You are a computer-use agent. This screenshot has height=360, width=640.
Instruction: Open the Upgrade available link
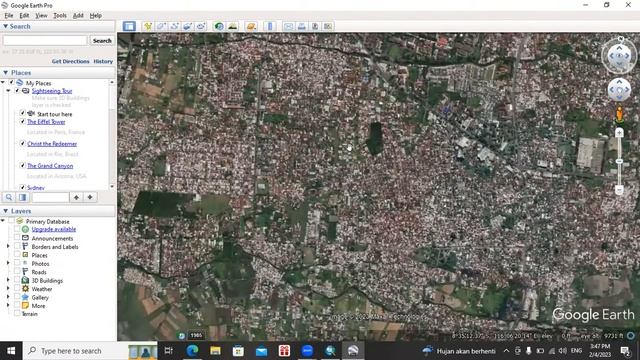(54, 229)
